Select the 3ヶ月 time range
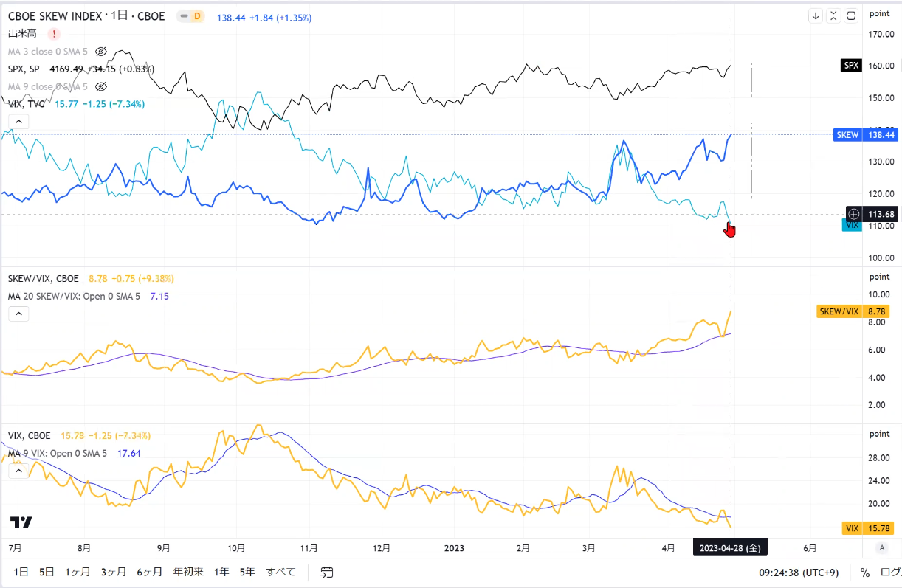Screen dimensions: 902x588 tap(114, 572)
